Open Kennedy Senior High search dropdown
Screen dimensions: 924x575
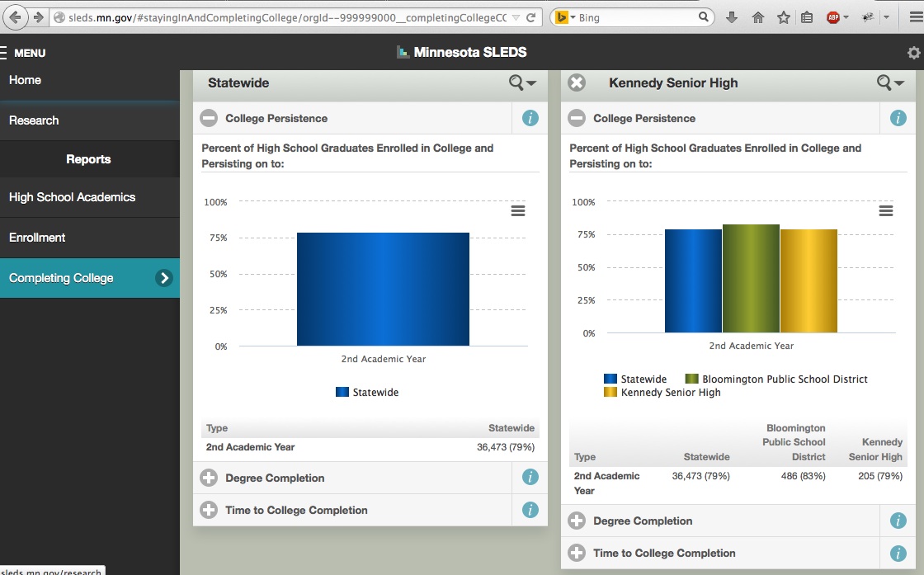(x=890, y=83)
